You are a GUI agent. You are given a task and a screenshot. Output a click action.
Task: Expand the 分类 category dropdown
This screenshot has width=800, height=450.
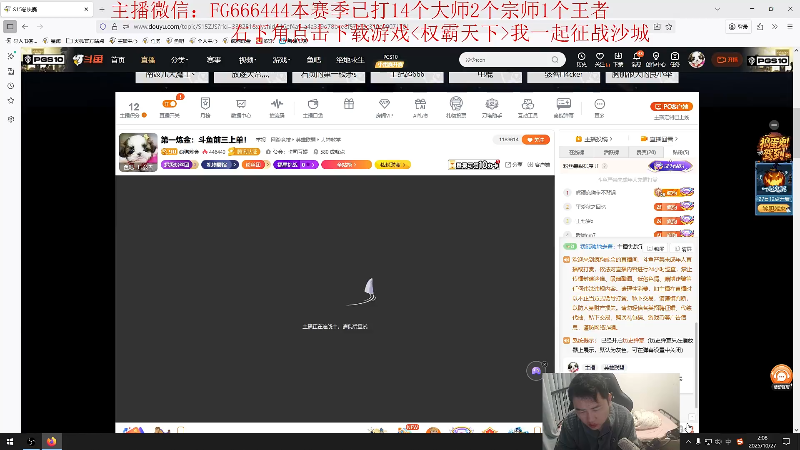click(x=179, y=60)
